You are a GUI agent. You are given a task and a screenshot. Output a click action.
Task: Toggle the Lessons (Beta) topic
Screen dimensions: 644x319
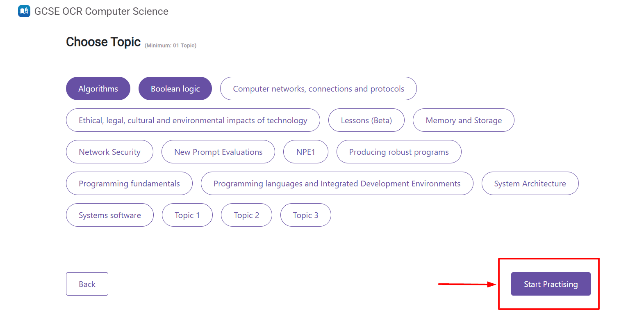click(x=366, y=120)
